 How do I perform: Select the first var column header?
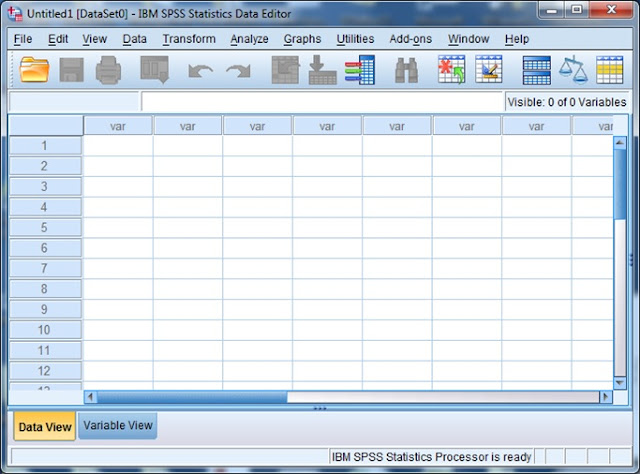click(118, 126)
